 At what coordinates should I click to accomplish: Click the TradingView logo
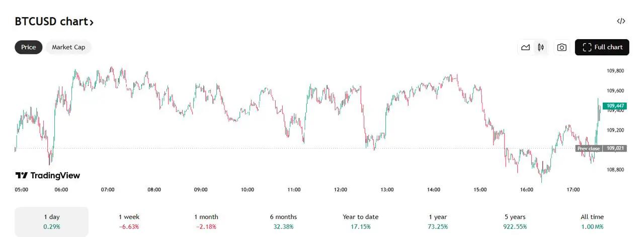48,175
